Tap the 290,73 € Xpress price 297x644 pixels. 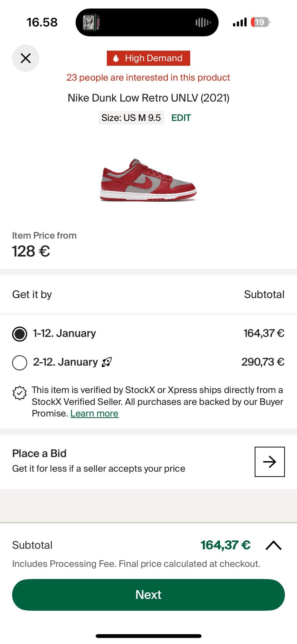click(x=263, y=362)
